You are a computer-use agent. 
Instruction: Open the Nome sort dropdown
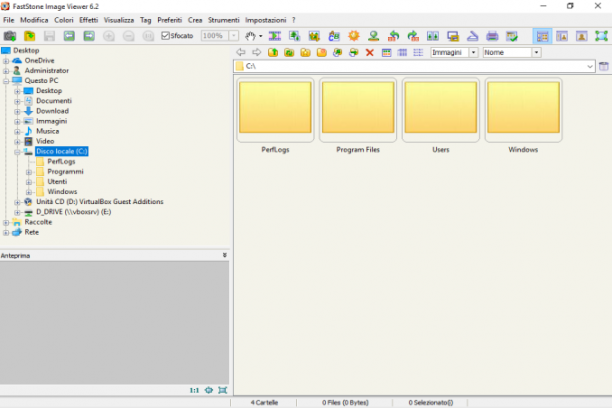coord(536,52)
